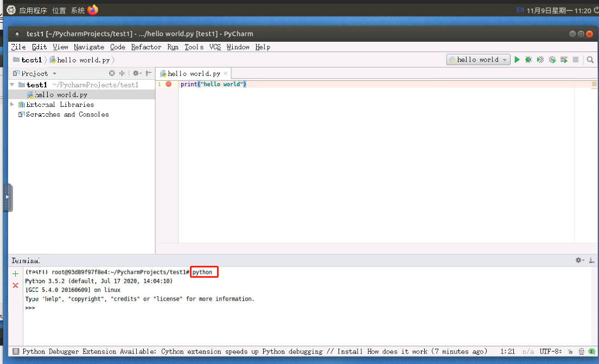Viewport: 599px width, 364px height.
Task: Collapse the test1 project folder
Action: (x=12, y=85)
